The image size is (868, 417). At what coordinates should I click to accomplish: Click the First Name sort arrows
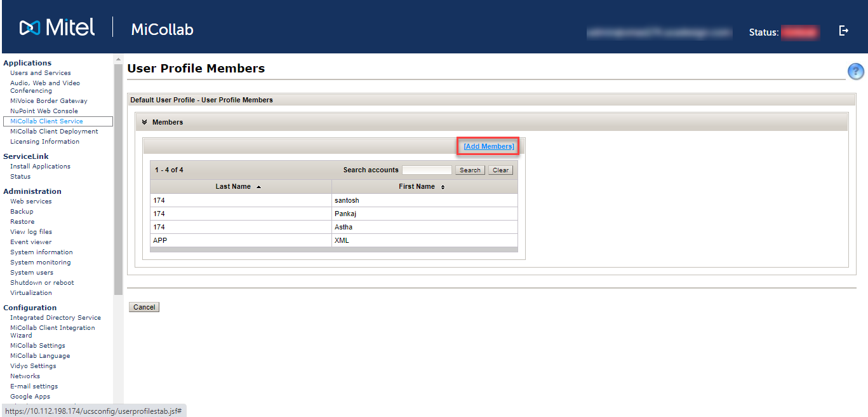pos(443,187)
